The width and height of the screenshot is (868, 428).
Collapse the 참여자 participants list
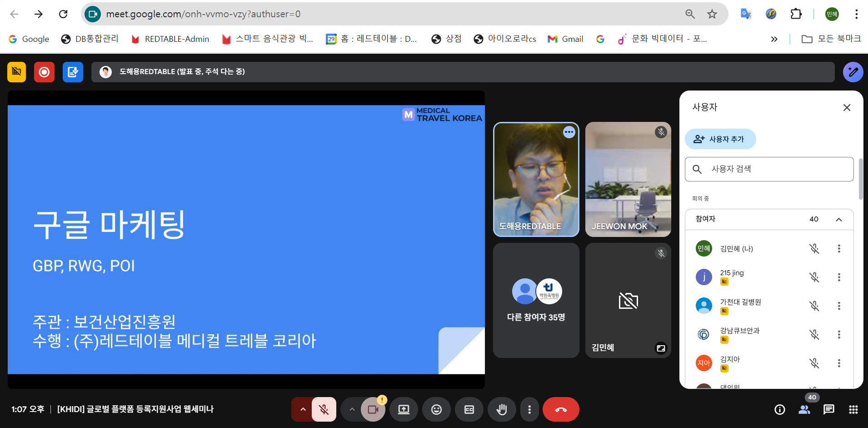pos(838,219)
